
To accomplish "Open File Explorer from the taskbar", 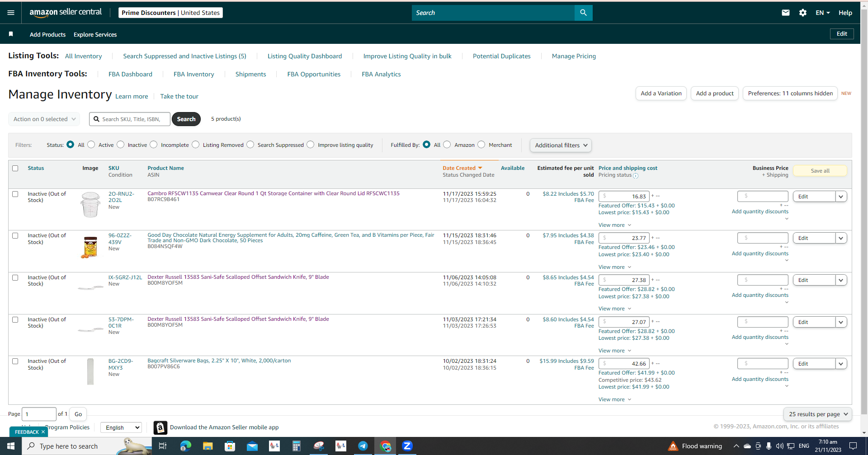I will point(208,446).
